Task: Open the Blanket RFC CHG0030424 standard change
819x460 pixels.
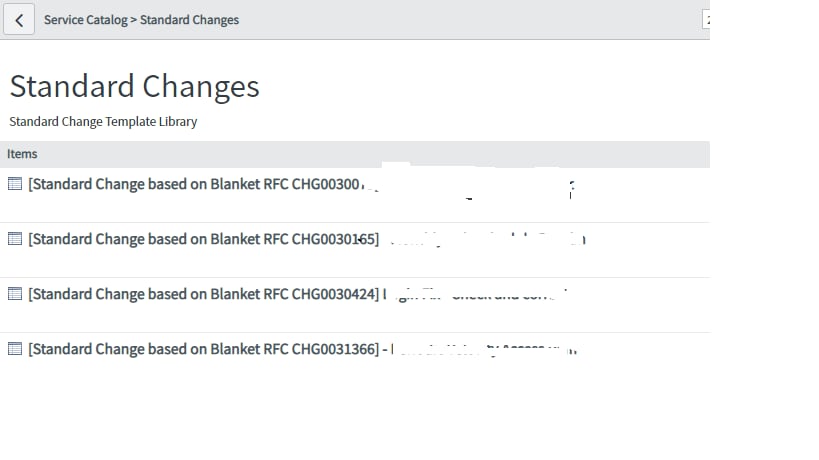Action: [204, 294]
